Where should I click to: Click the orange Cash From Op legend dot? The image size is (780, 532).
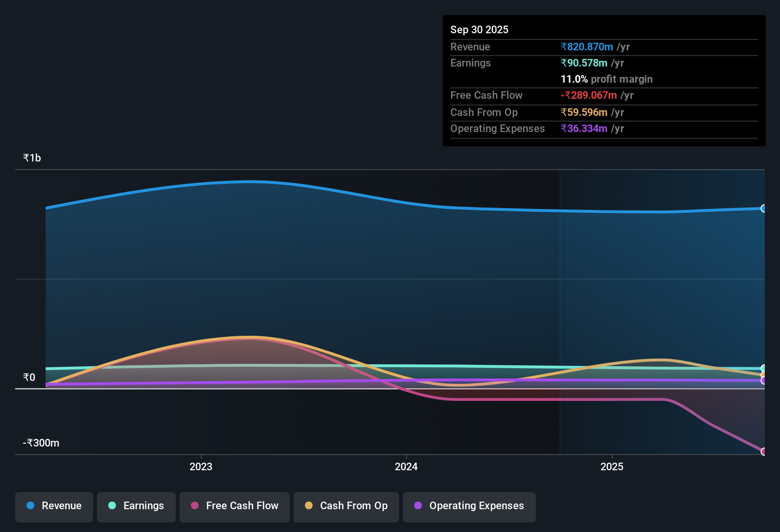(x=309, y=505)
